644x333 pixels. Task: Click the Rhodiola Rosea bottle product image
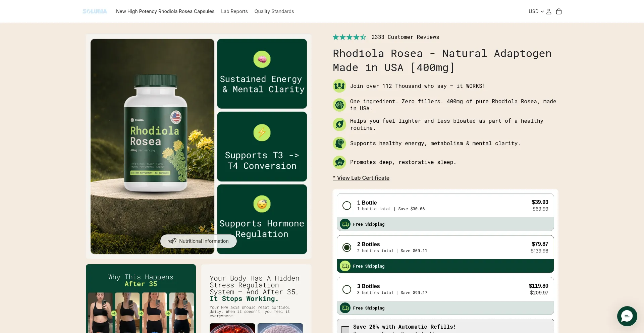[152, 147]
